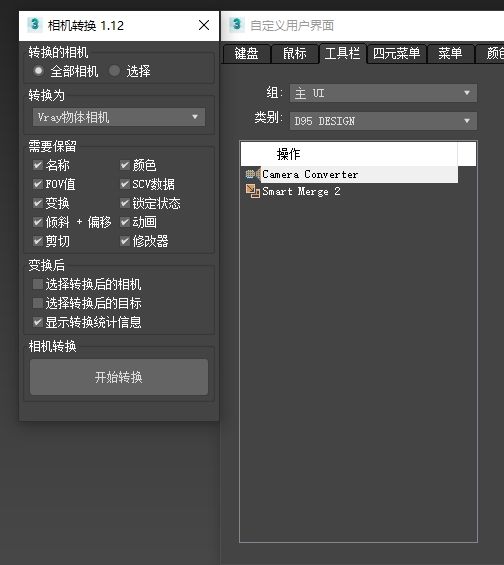Click the Camera Converter action icon
504x565 pixels.
click(x=253, y=174)
